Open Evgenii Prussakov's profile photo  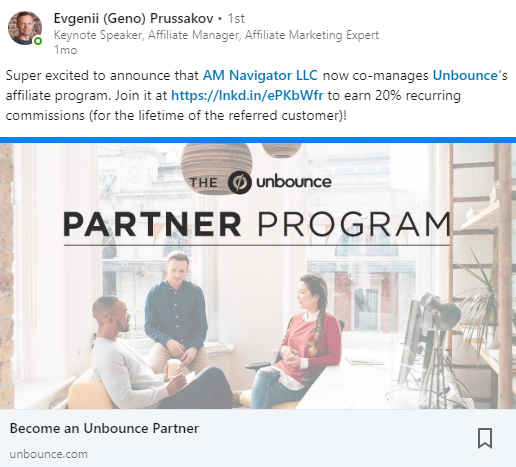25,28
